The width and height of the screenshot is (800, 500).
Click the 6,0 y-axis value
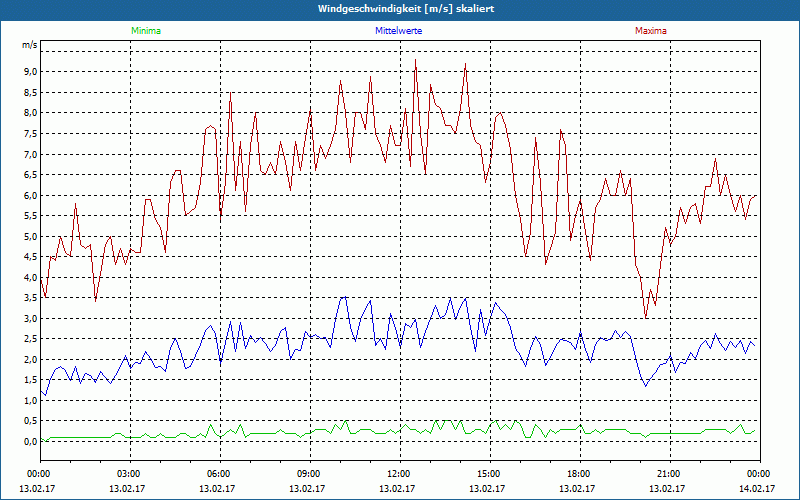pos(31,195)
